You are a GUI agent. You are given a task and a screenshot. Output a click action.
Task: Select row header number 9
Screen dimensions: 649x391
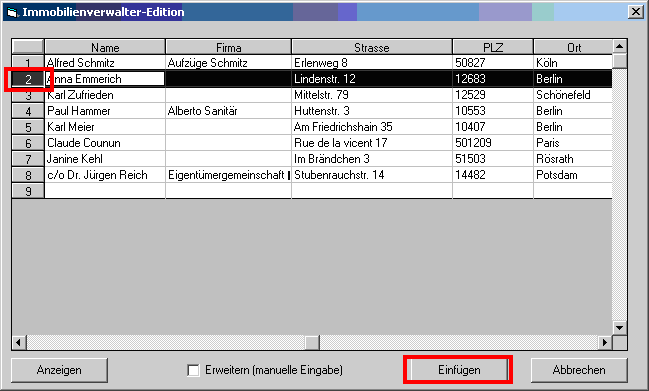click(28, 191)
